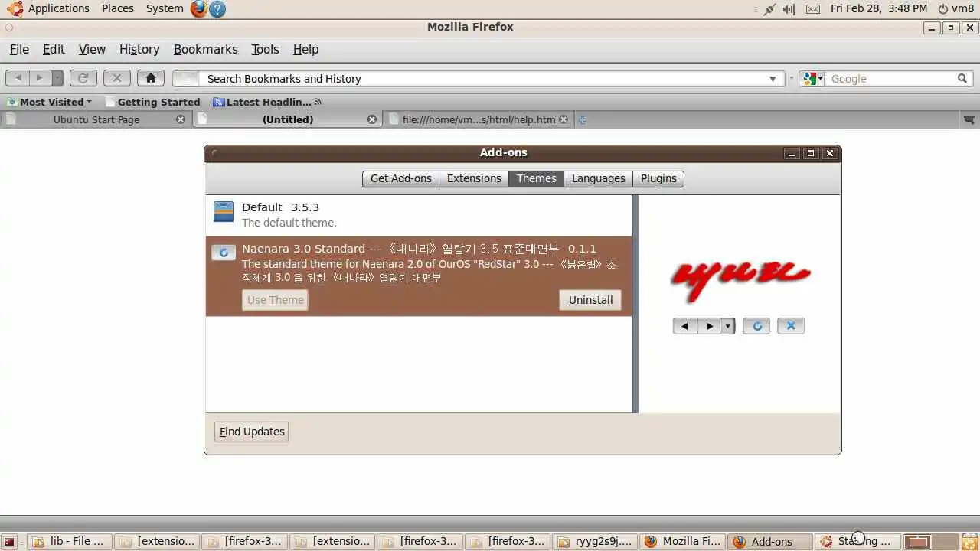Open the back/forward history dropdown
The image size is (980, 551).
(x=57, y=78)
